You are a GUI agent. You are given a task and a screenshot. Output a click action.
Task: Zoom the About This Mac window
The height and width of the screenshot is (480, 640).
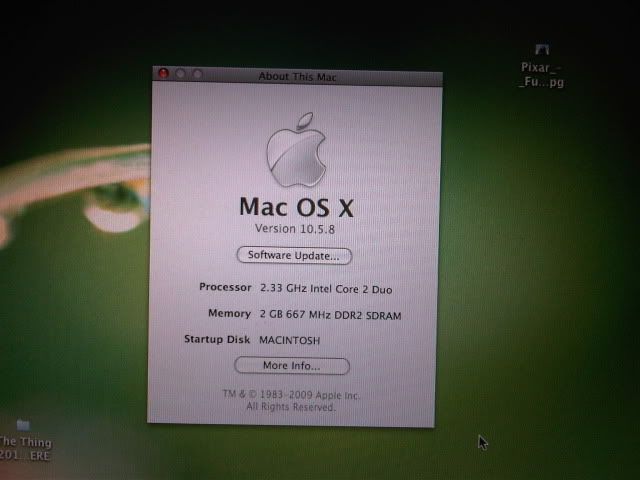[198, 74]
